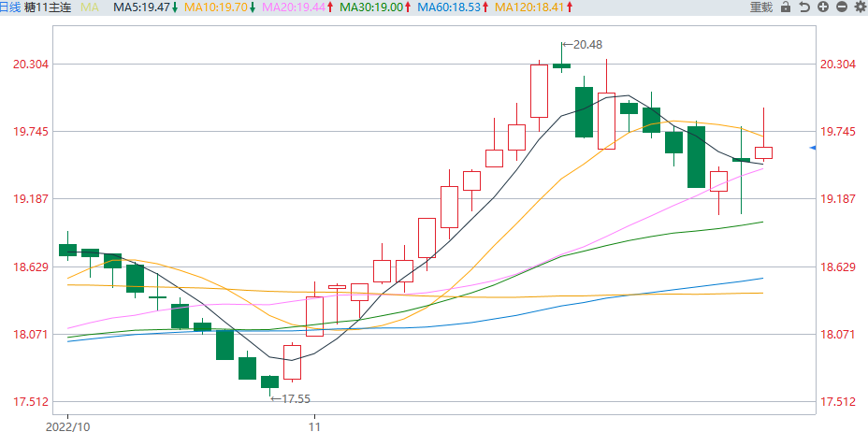This screenshot has width=868, height=432.
Task: Click the 20.48 high price marker
Action: point(586,44)
